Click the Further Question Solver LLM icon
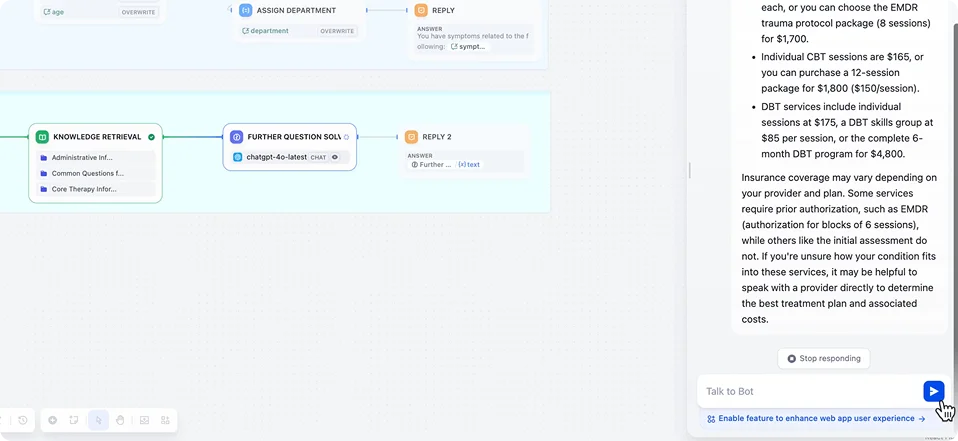This screenshot has height=441, width=958. coord(237,137)
